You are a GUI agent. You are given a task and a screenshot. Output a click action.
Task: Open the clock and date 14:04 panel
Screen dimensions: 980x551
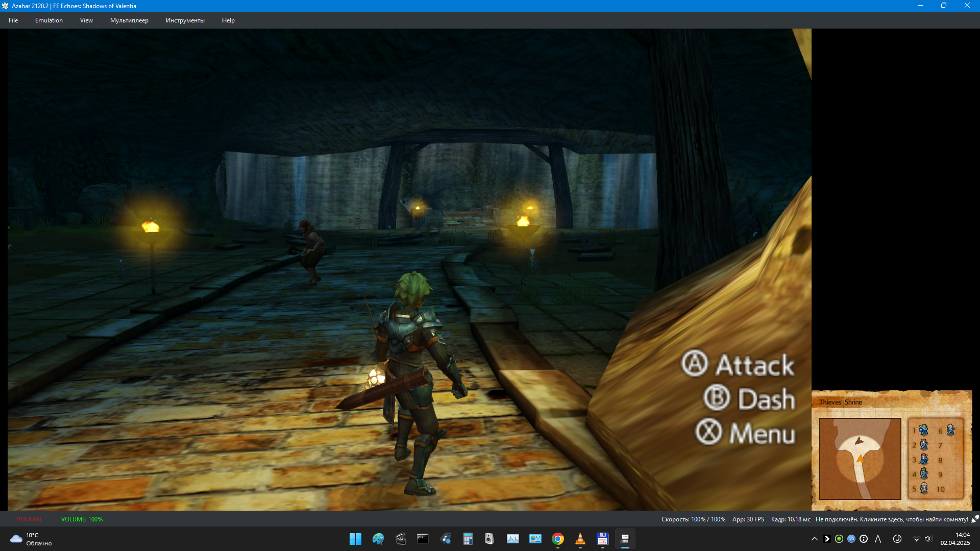[955, 539]
